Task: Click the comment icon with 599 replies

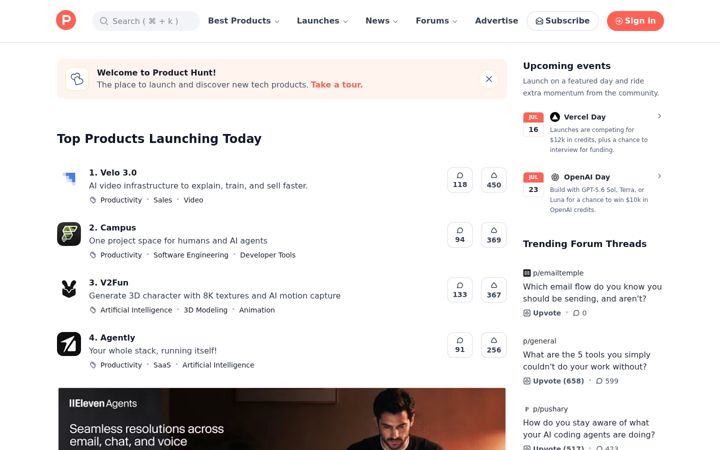Action: pos(599,381)
